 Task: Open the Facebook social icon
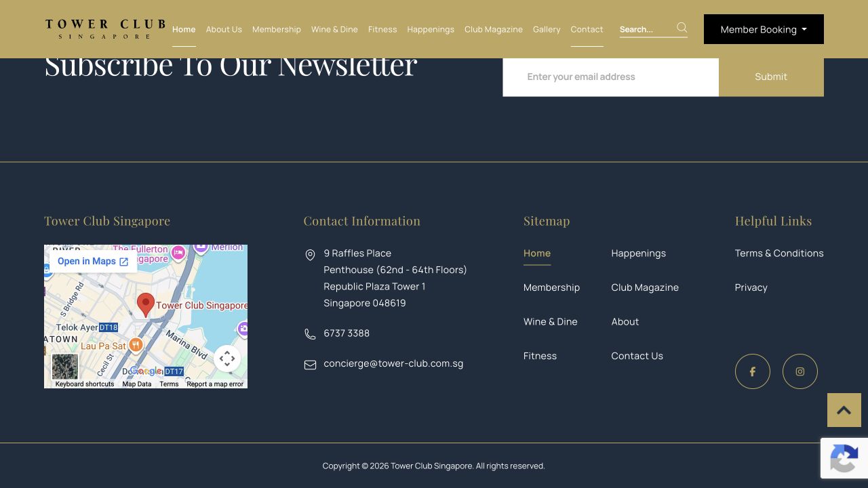[x=753, y=371]
